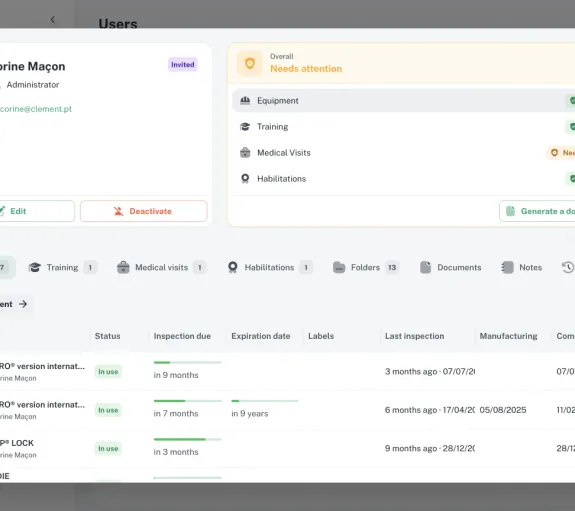Click the Habilitations tab badge icon

click(232, 267)
